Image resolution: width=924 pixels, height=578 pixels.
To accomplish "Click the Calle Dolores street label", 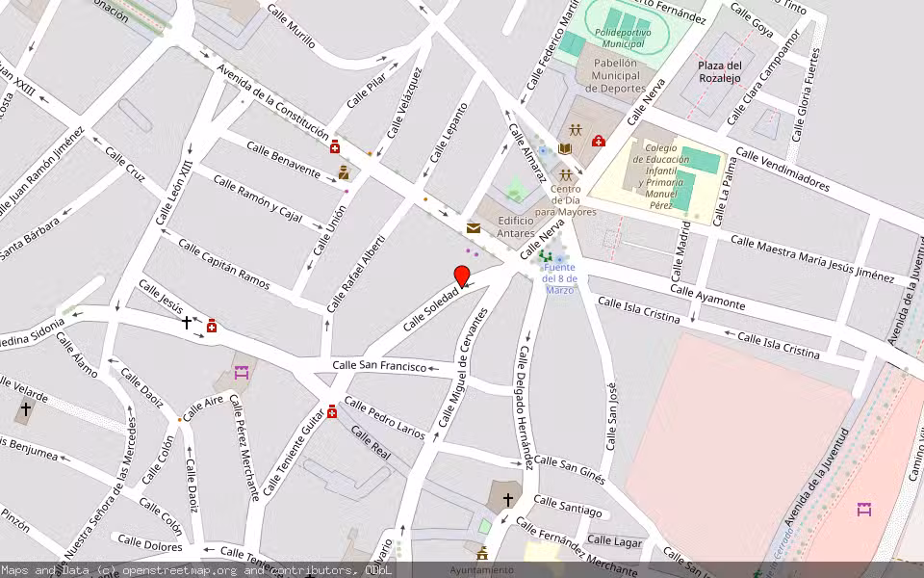I will tap(150, 542).
